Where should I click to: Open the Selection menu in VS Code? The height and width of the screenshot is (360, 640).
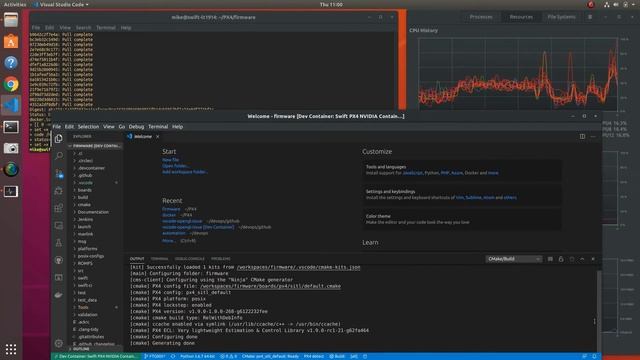[x=88, y=127]
